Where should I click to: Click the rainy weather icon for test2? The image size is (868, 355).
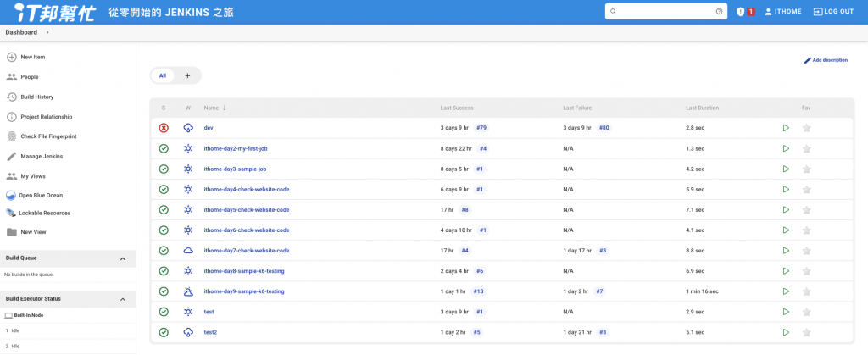coord(188,332)
